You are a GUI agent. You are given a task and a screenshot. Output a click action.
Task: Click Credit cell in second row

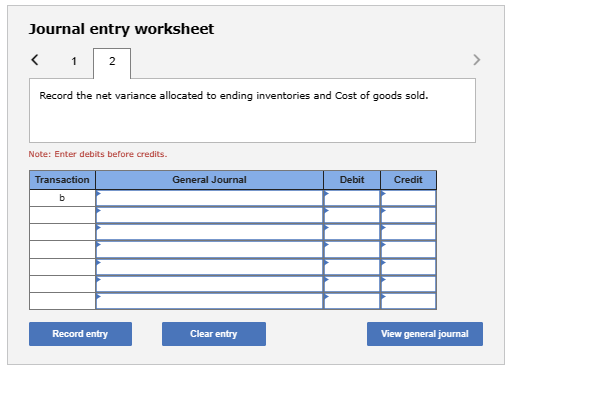[x=409, y=215]
